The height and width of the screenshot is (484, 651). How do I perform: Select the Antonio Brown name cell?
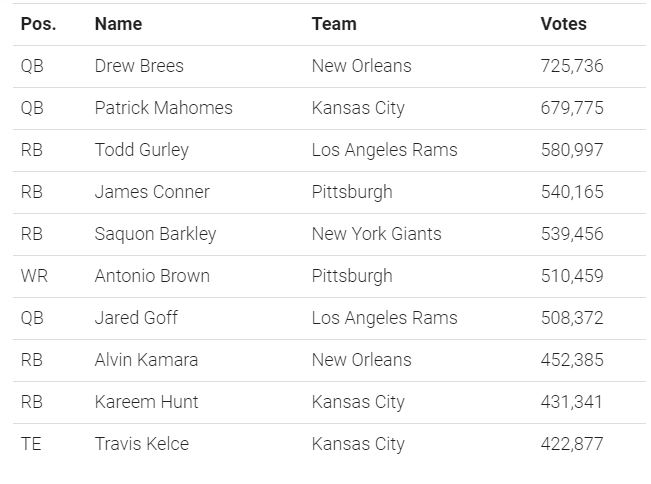pos(152,276)
